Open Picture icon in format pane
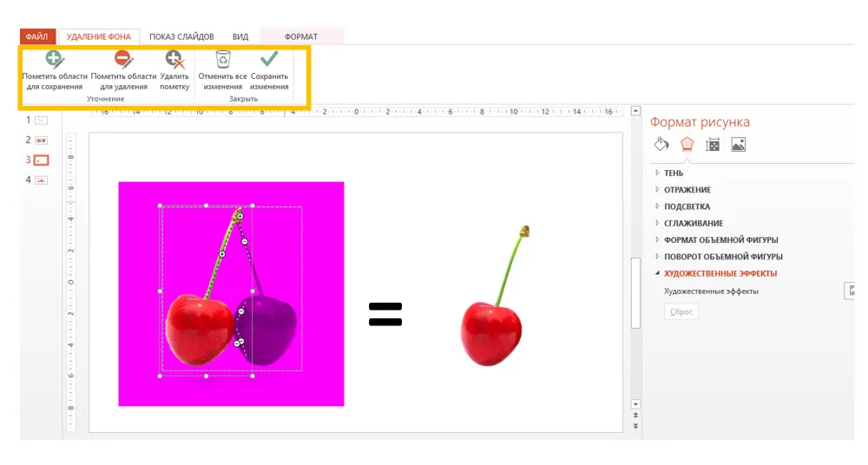Screen dimensions: 868x465 click(x=739, y=145)
